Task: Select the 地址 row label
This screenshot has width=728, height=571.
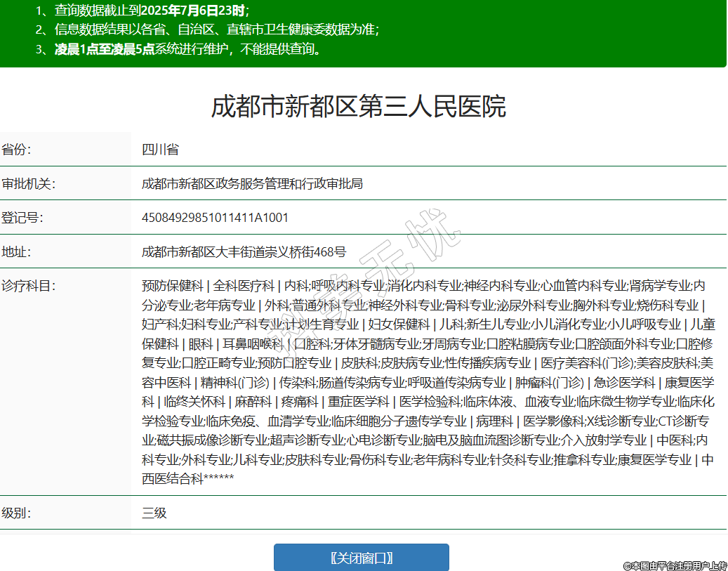Action: coord(17,252)
